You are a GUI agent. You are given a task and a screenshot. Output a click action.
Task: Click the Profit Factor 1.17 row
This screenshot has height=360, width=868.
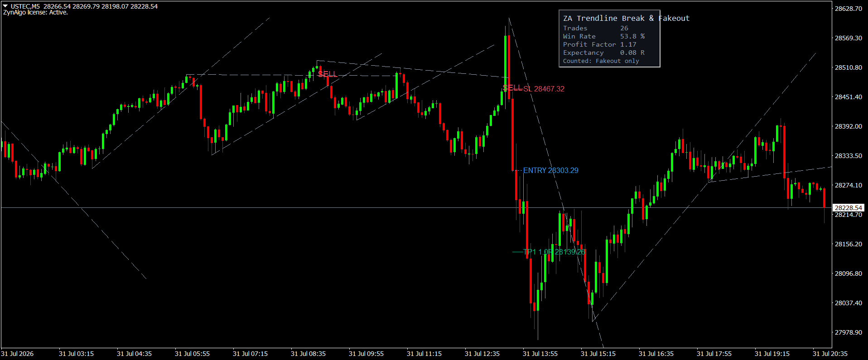click(600, 44)
